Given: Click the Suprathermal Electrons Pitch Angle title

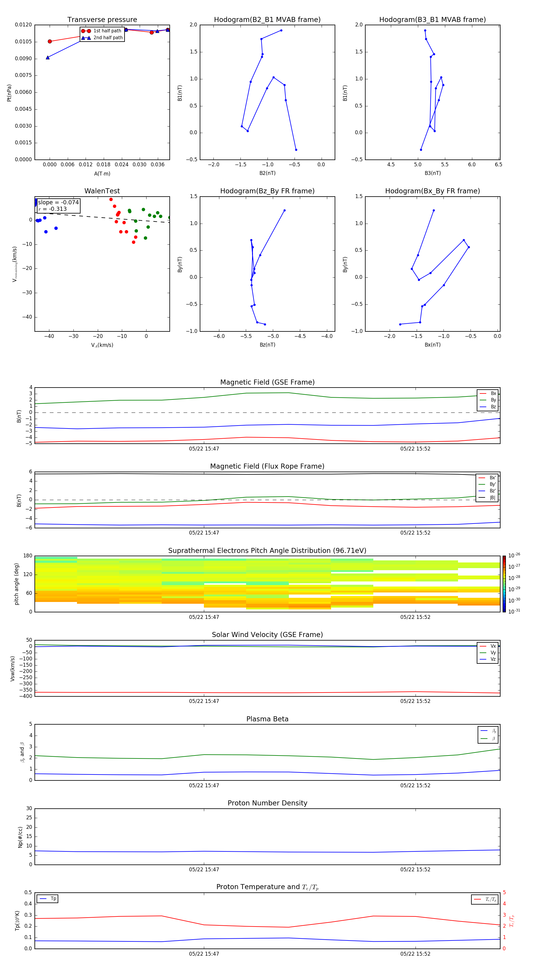Looking at the screenshot, I should [267, 551].
